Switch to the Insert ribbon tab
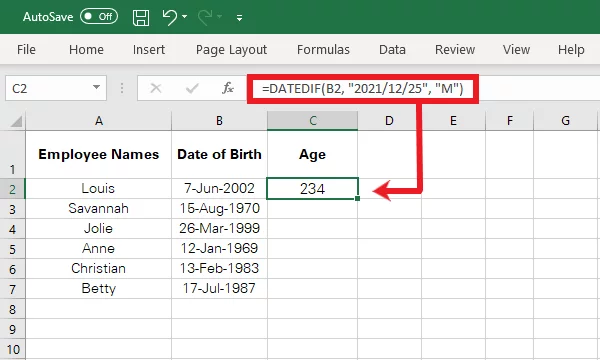The image size is (600, 360). pos(149,50)
